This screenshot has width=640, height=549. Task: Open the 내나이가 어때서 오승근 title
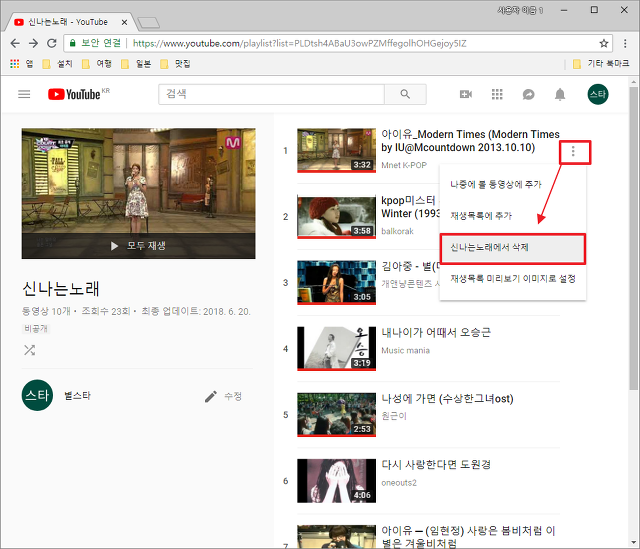pyautogui.click(x=436, y=333)
